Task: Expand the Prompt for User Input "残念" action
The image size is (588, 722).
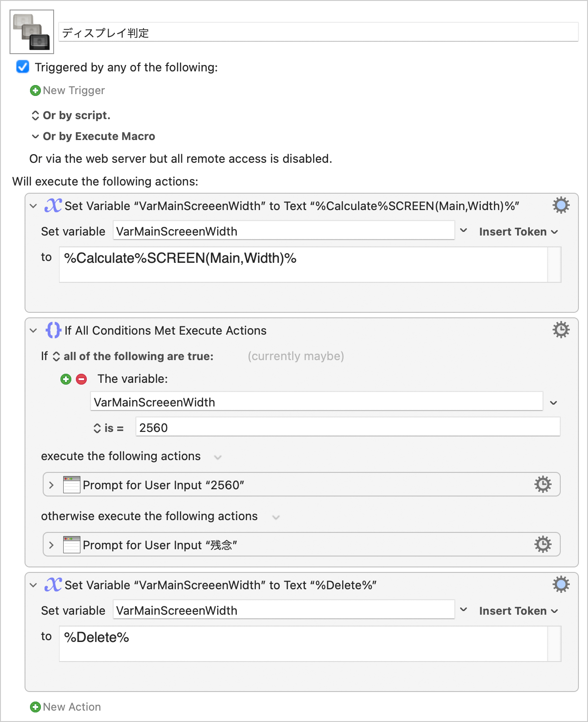Action: (x=51, y=545)
